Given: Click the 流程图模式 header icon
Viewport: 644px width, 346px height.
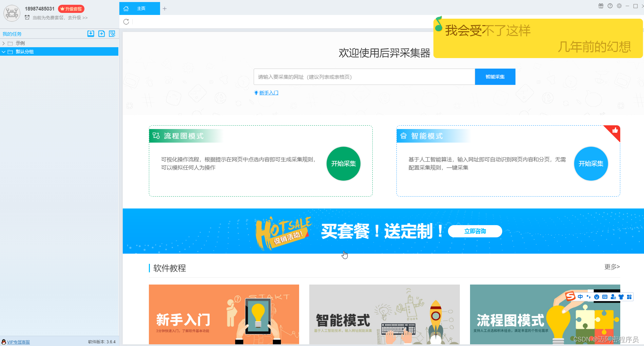Looking at the screenshot, I should coord(156,136).
